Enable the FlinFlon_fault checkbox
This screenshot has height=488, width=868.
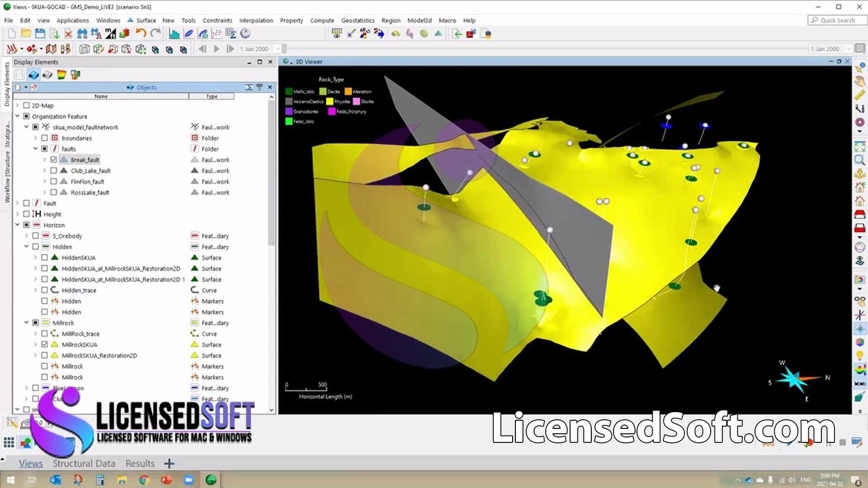click(x=54, y=182)
